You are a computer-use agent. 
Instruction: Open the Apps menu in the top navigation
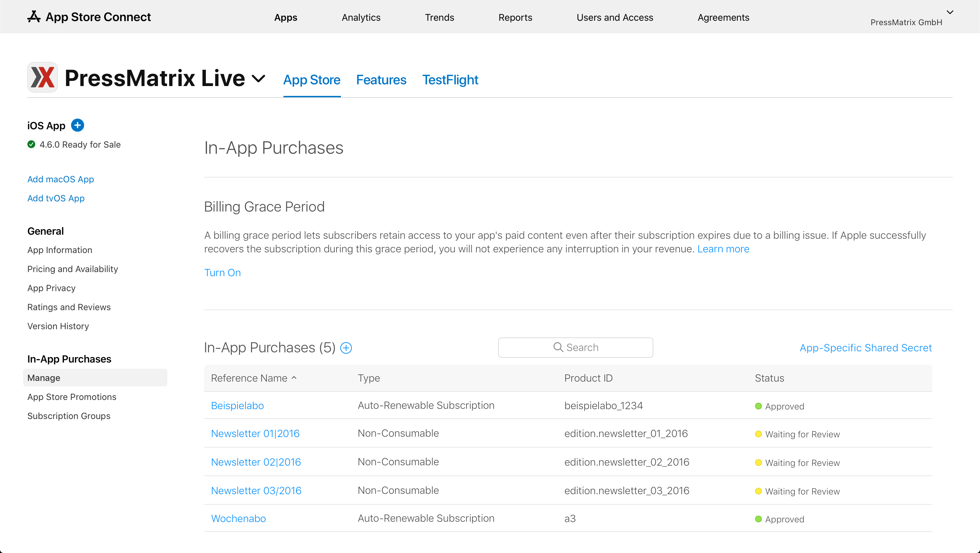[286, 17]
